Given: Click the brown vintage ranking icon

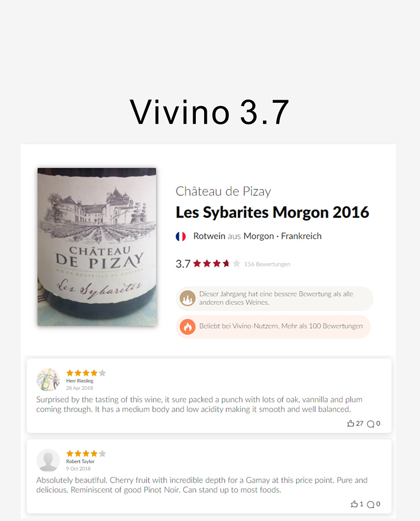Looking at the screenshot, I should pos(187,298).
